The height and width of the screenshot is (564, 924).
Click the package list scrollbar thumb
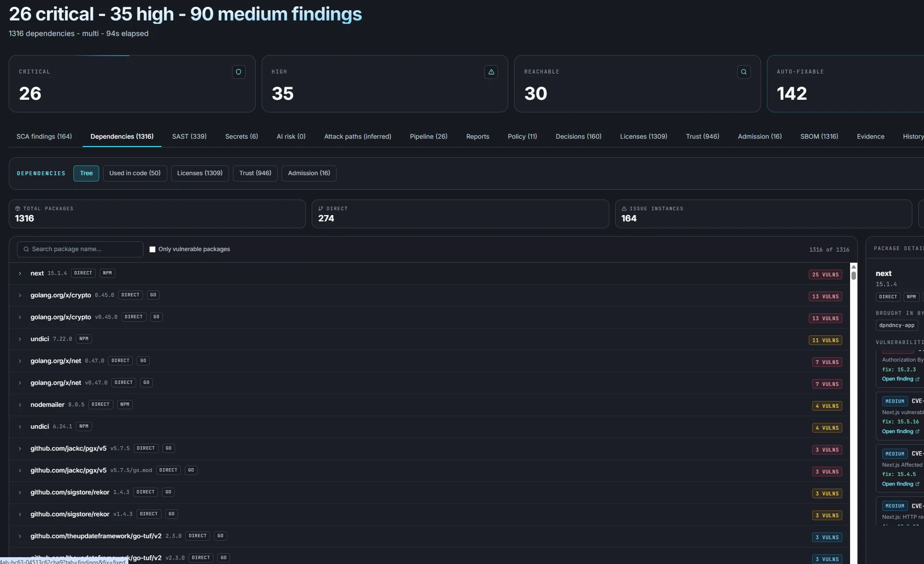[853, 275]
